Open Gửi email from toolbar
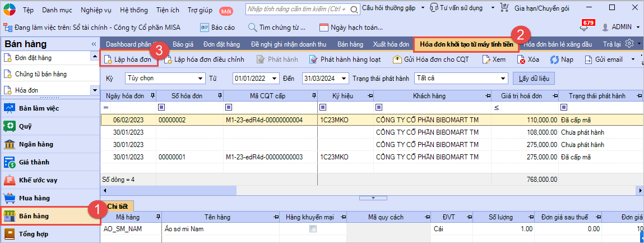Viewport: 644px width, 243px height. 589,59
